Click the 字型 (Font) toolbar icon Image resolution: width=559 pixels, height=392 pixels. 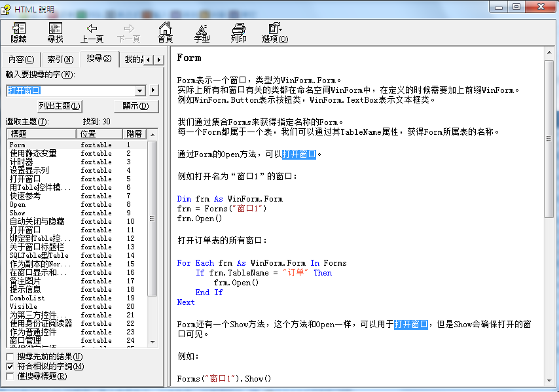pos(202,29)
